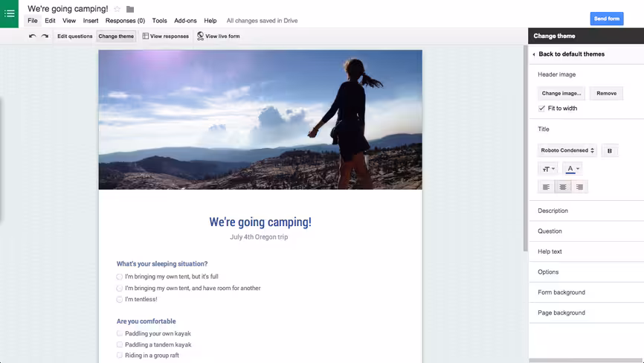The width and height of the screenshot is (644, 363).
Task: Open the move-to-folder icon
Action: tap(130, 9)
